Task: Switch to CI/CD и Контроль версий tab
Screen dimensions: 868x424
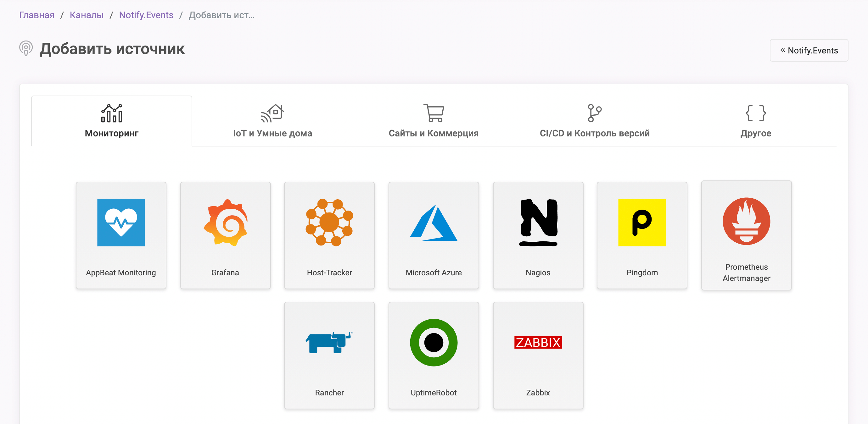Action: pos(595,121)
